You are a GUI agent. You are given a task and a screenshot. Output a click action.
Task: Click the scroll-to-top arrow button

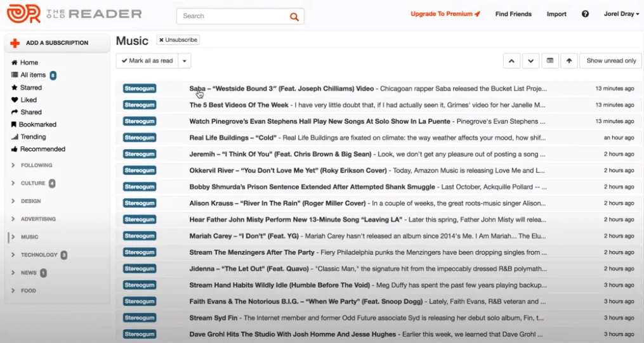(568, 61)
